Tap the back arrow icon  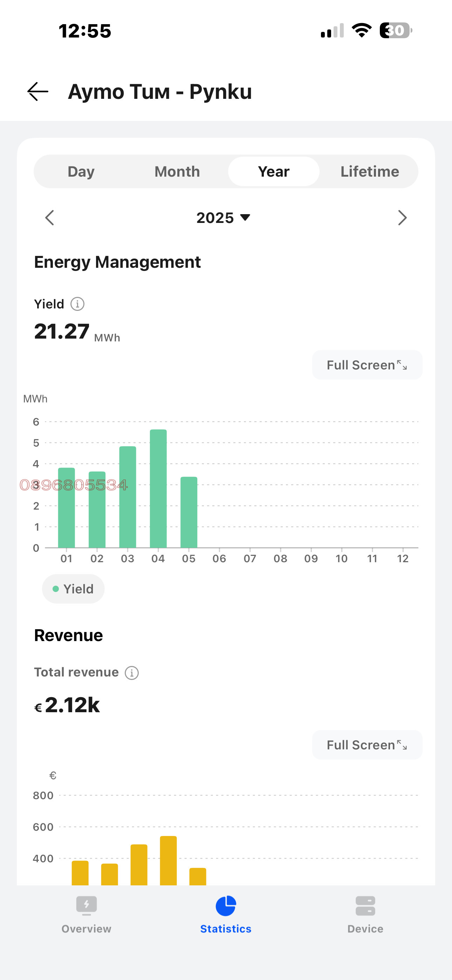pyautogui.click(x=38, y=92)
